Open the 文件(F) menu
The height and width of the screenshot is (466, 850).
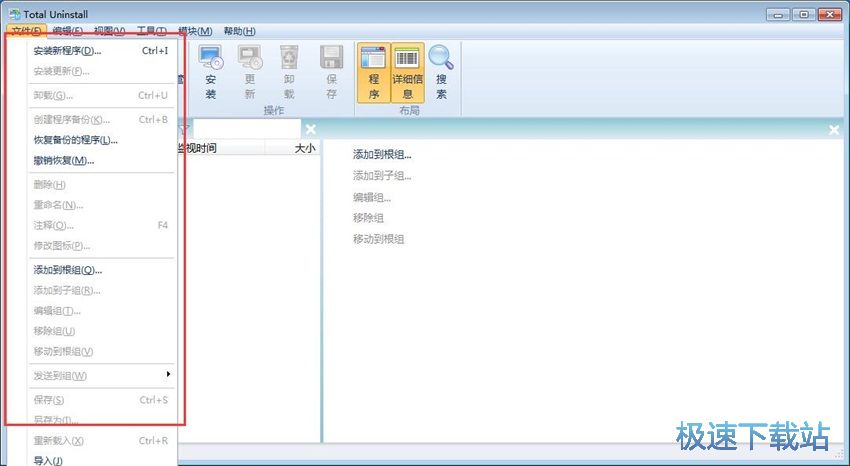[27, 31]
